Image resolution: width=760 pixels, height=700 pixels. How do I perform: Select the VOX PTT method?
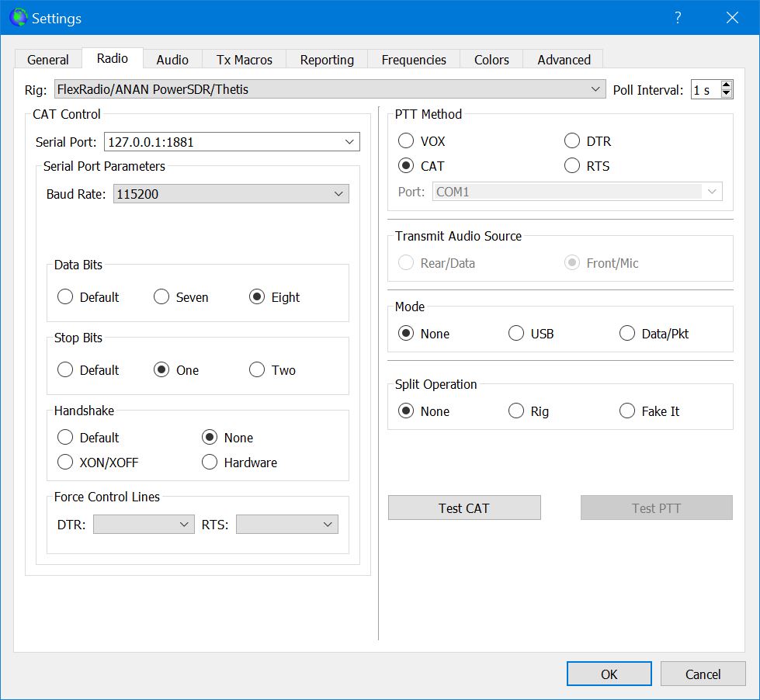406,141
